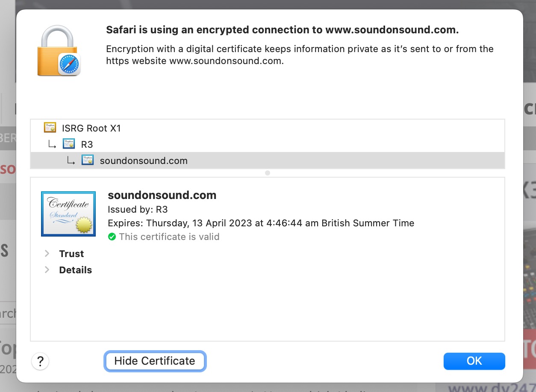Confirm with the OK button
This screenshot has width=536, height=392.
(474, 361)
